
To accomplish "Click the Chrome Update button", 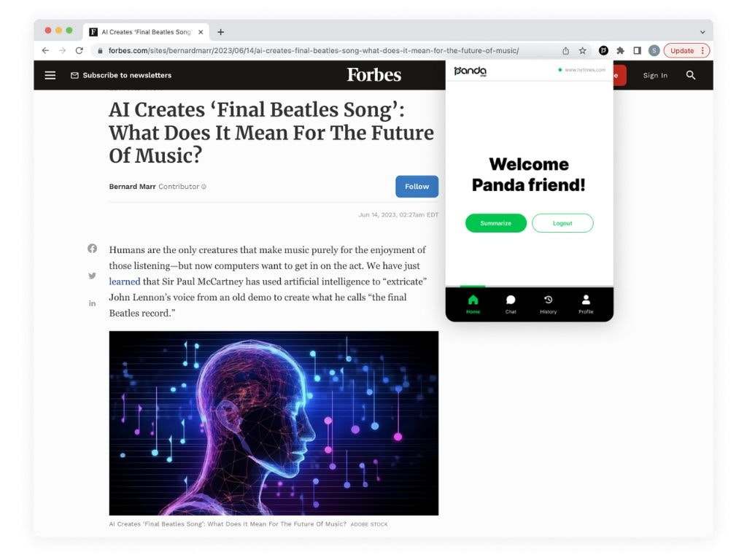I will 686,50.
